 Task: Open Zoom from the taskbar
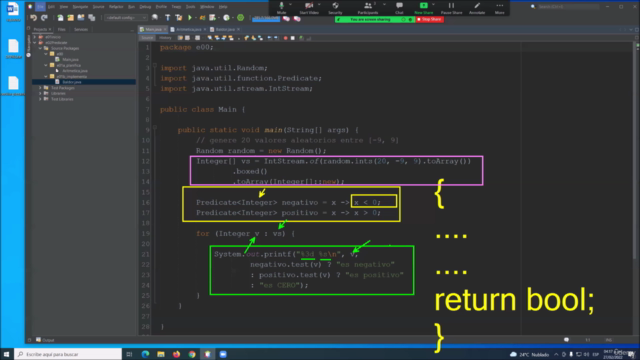click(x=223, y=354)
